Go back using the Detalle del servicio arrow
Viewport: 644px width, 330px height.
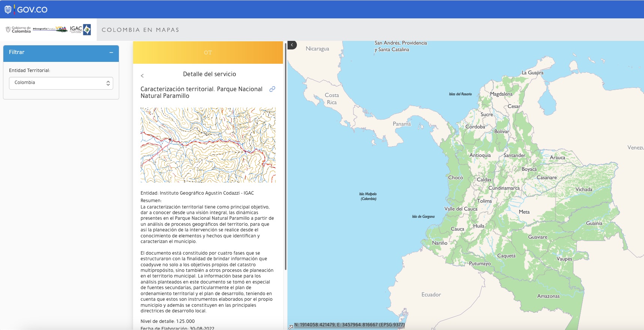point(142,75)
